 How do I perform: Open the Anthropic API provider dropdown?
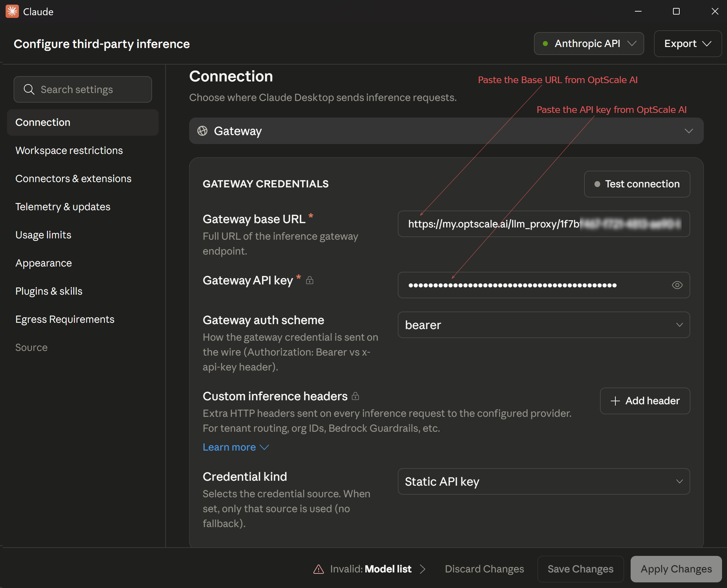pyautogui.click(x=589, y=44)
